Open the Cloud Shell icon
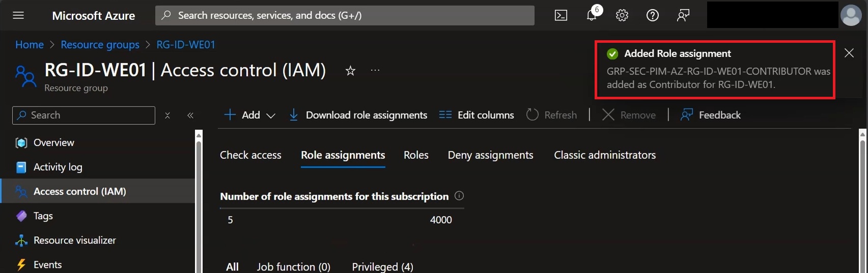868x273 pixels. point(561,15)
